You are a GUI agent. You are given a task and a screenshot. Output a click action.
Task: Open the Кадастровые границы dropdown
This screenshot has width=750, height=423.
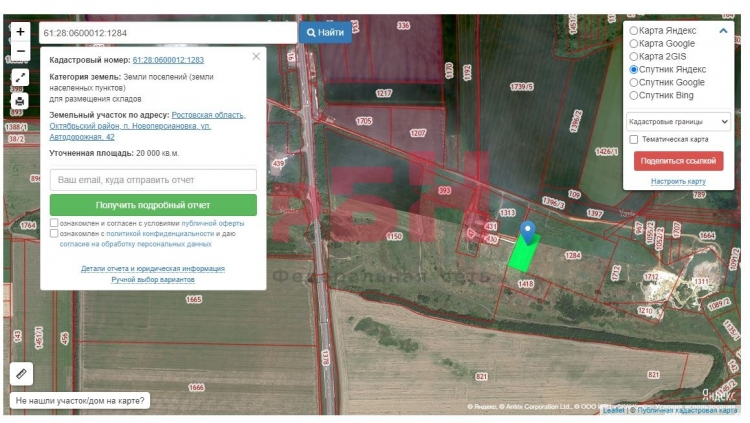[x=678, y=121]
